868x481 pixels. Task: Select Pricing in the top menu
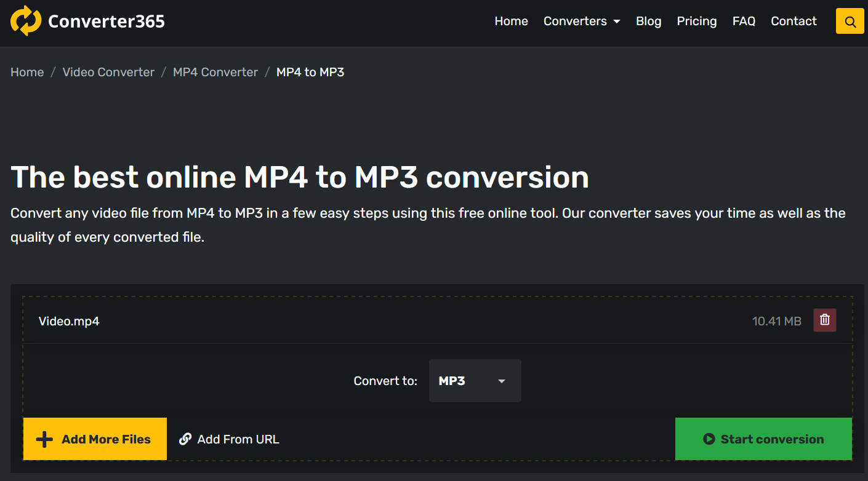point(696,22)
